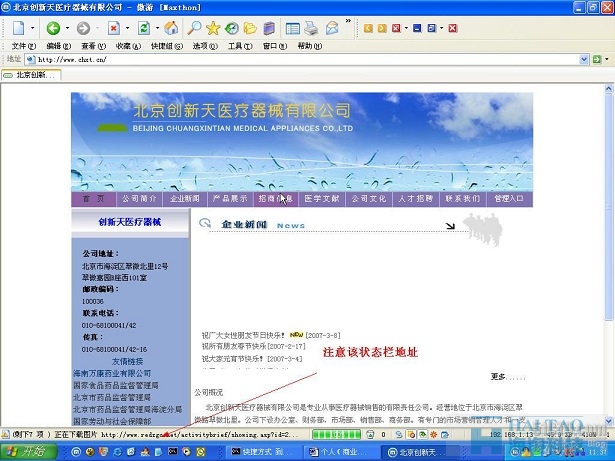Click the blue page icon right of orange sun

click(445, 434)
